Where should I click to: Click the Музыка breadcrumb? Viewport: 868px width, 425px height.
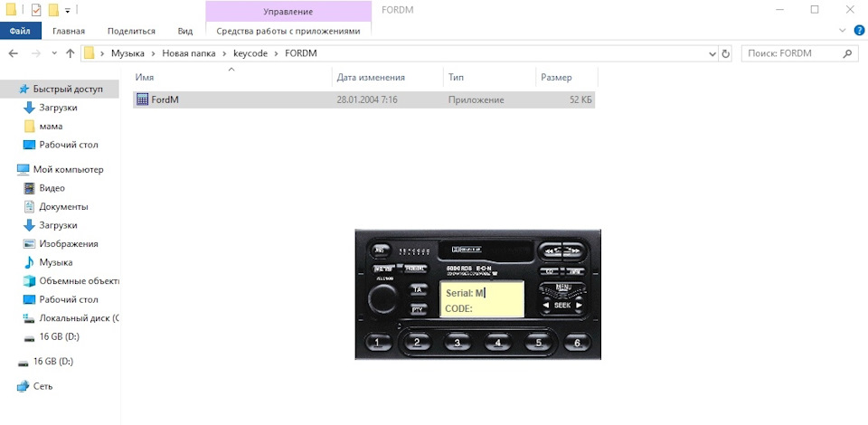pos(127,53)
